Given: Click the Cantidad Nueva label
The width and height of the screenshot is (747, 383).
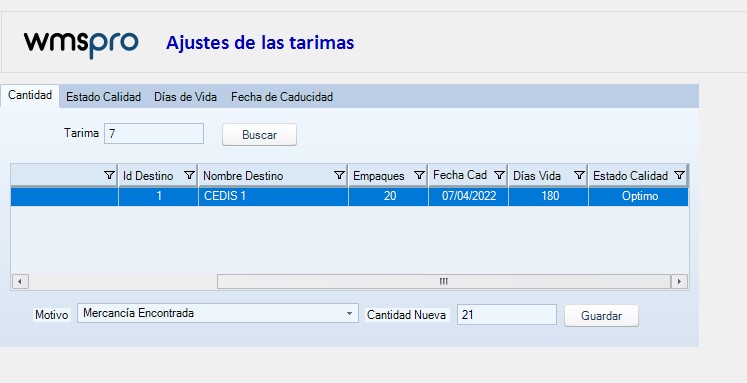Looking at the screenshot, I should [x=406, y=315].
